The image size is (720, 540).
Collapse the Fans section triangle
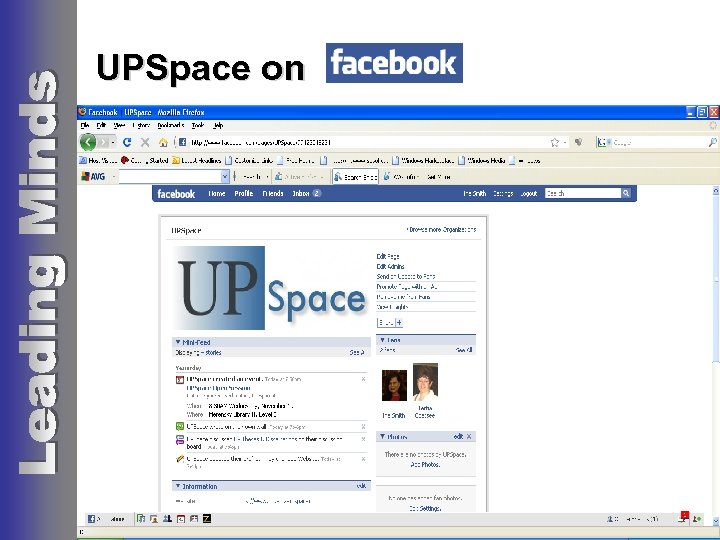[382, 340]
